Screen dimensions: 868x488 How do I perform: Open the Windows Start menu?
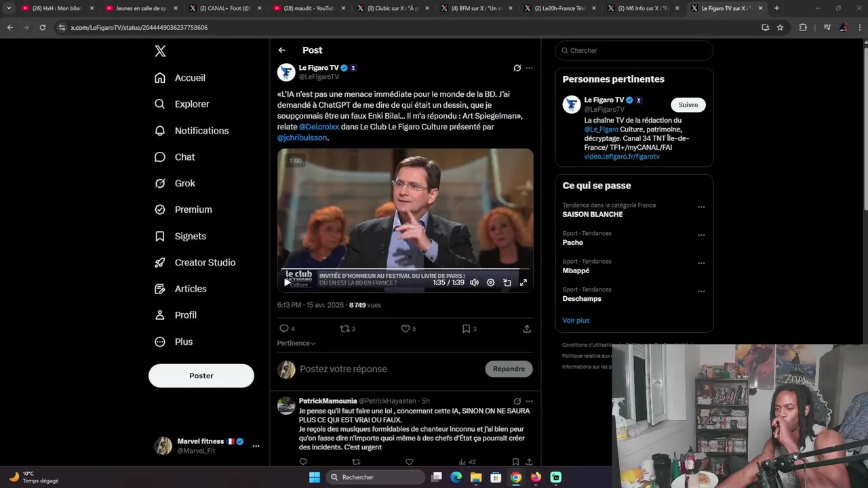pos(315,477)
